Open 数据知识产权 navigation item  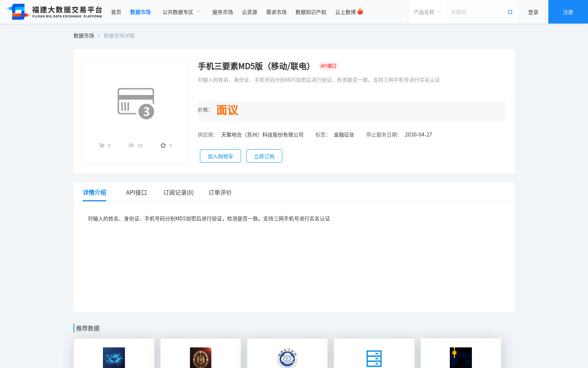(311, 12)
